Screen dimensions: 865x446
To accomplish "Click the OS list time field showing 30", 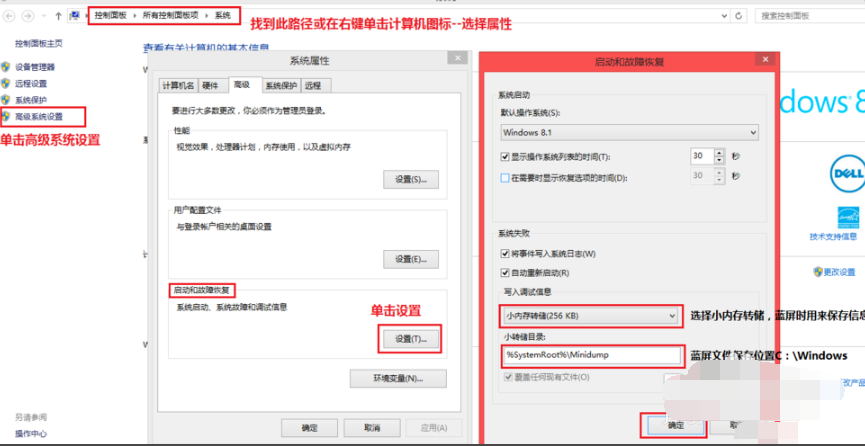I will [702, 157].
